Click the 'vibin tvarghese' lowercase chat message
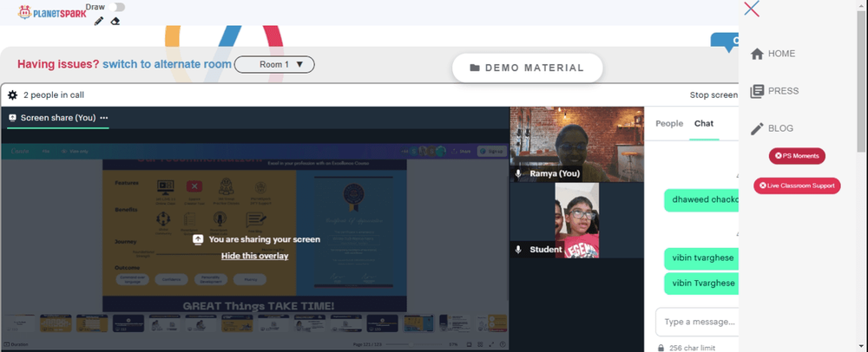Viewport: 868px width, 352px height. pyautogui.click(x=701, y=258)
